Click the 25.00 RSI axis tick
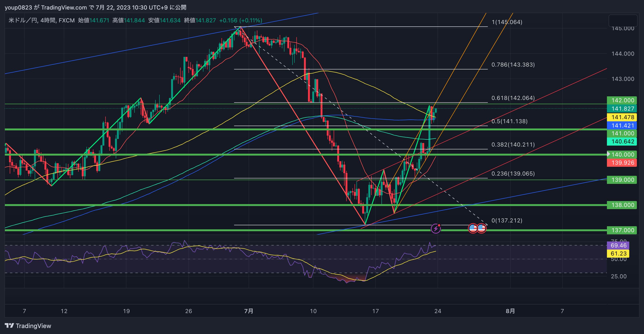 coord(619,276)
